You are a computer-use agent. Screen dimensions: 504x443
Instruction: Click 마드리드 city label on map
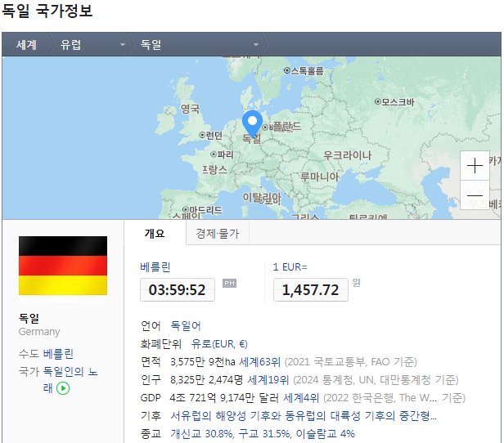pos(202,210)
